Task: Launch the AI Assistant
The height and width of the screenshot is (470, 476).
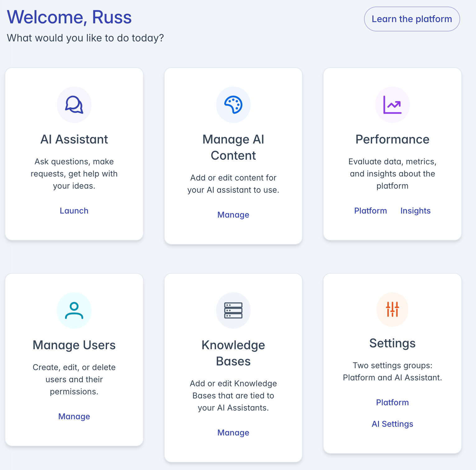Action: pyautogui.click(x=74, y=211)
